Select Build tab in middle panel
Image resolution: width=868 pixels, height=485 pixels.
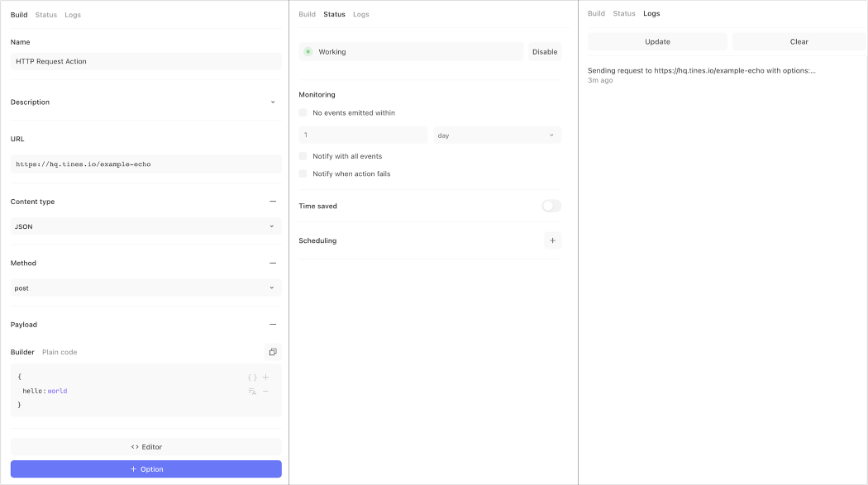click(x=308, y=14)
